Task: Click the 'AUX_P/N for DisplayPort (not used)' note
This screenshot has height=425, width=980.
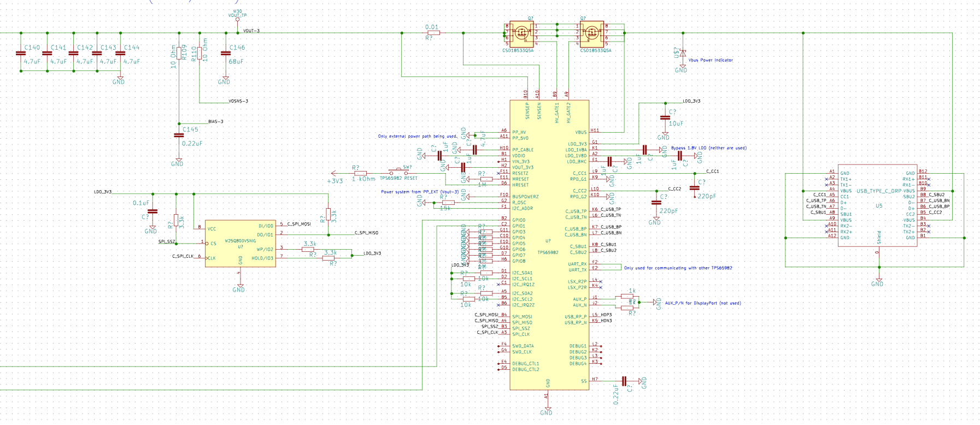Action: click(703, 303)
